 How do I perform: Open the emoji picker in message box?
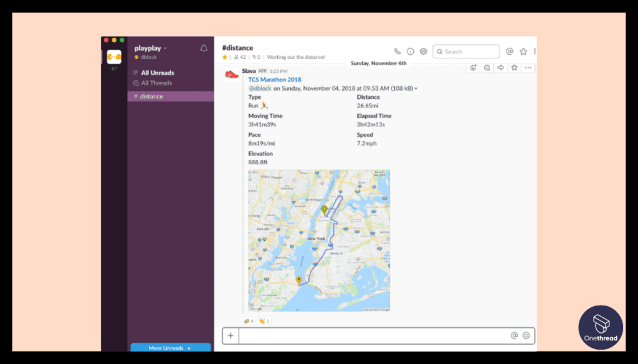(x=526, y=335)
